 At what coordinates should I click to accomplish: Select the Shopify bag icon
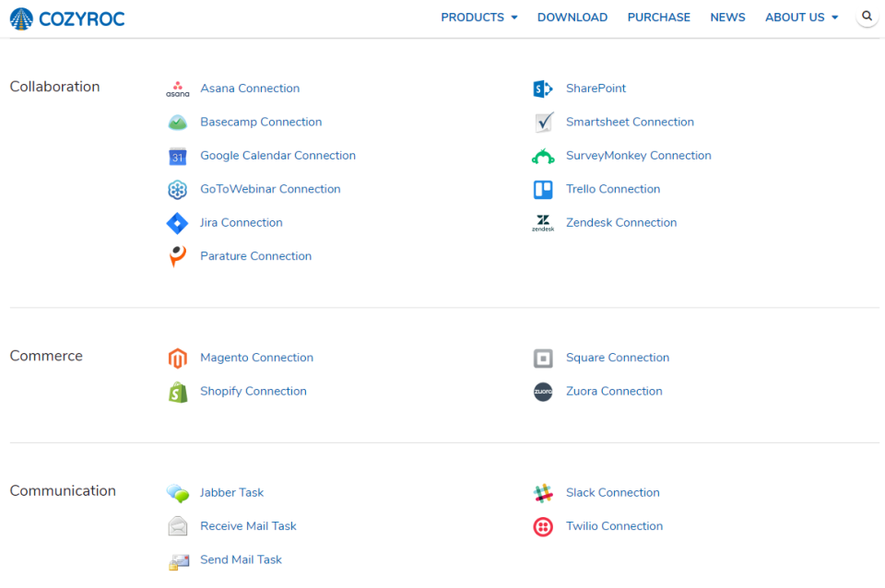pyautogui.click(x=177, y=391)
